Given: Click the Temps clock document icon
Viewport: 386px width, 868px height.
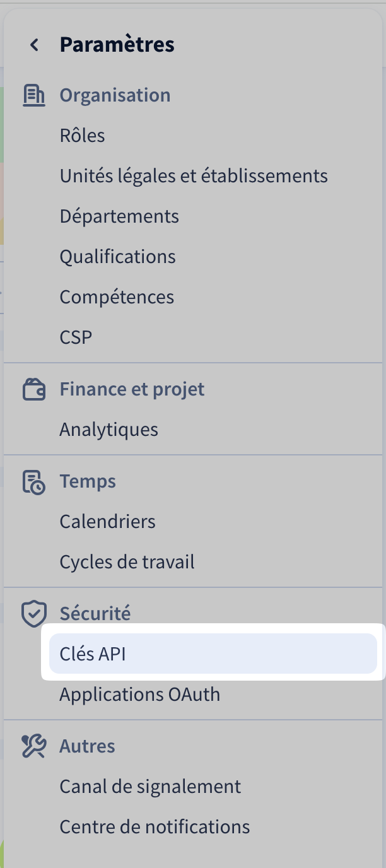Looking at the screenshot, I should point(33,481).
